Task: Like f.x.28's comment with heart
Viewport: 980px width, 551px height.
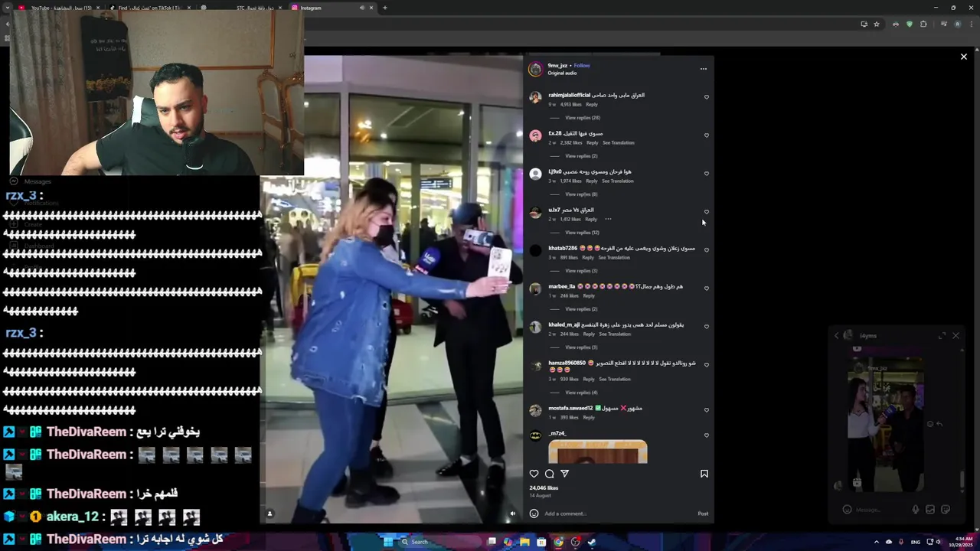Action: 707,135
